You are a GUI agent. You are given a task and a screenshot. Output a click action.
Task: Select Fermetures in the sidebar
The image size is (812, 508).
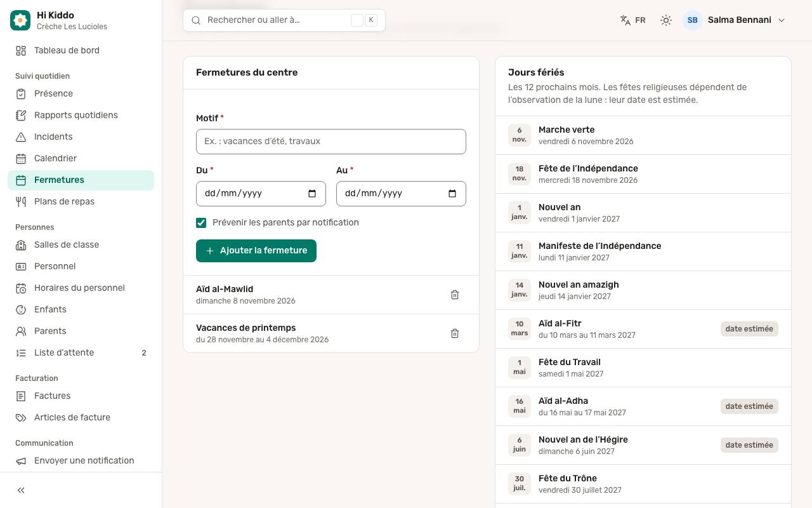[81, 180]
